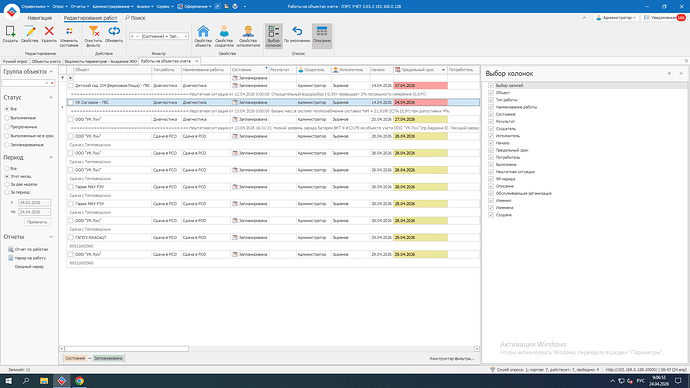
Task: Switch to the Объекты учета document tab
Action: pyautogui.click(x=46, y=62)
